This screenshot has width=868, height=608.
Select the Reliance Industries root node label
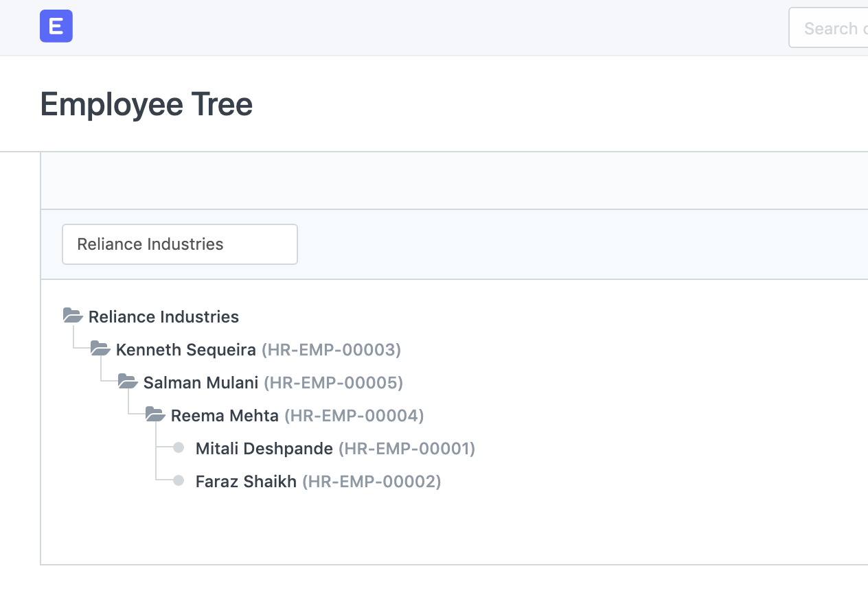coord(163,317)
